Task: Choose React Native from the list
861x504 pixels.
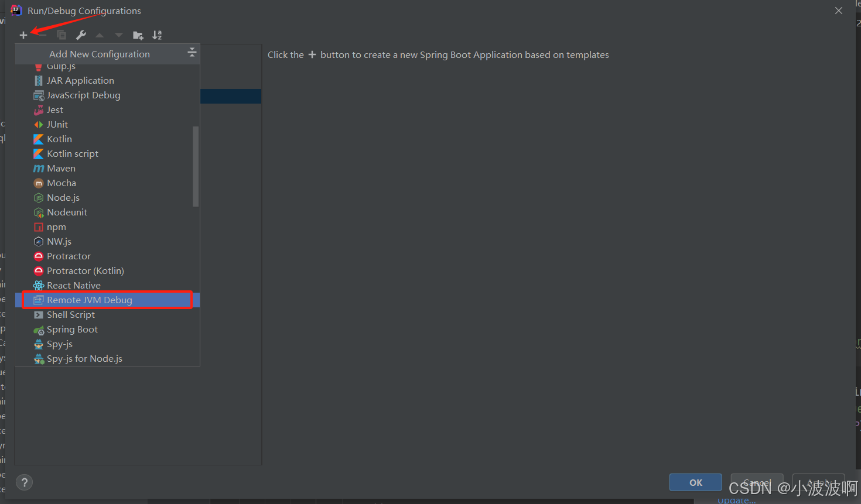Action: (107, 285)
